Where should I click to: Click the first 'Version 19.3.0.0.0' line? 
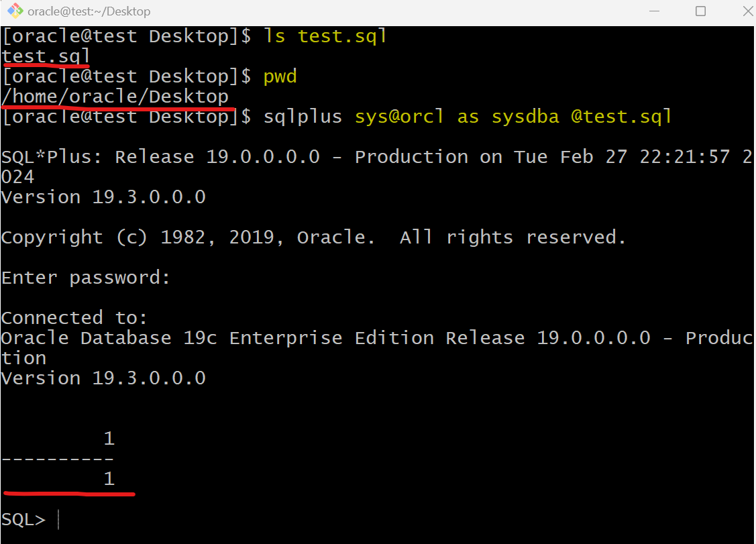(x=104, y=197)
